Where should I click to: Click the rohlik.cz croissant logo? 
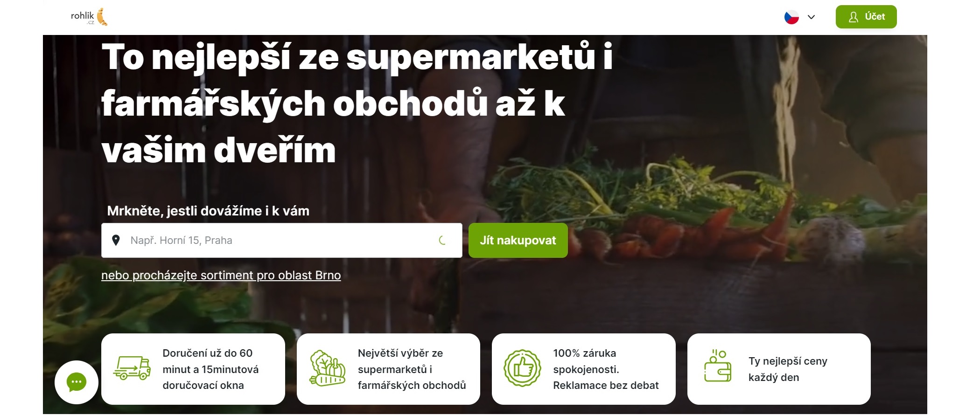click(89, 17)
